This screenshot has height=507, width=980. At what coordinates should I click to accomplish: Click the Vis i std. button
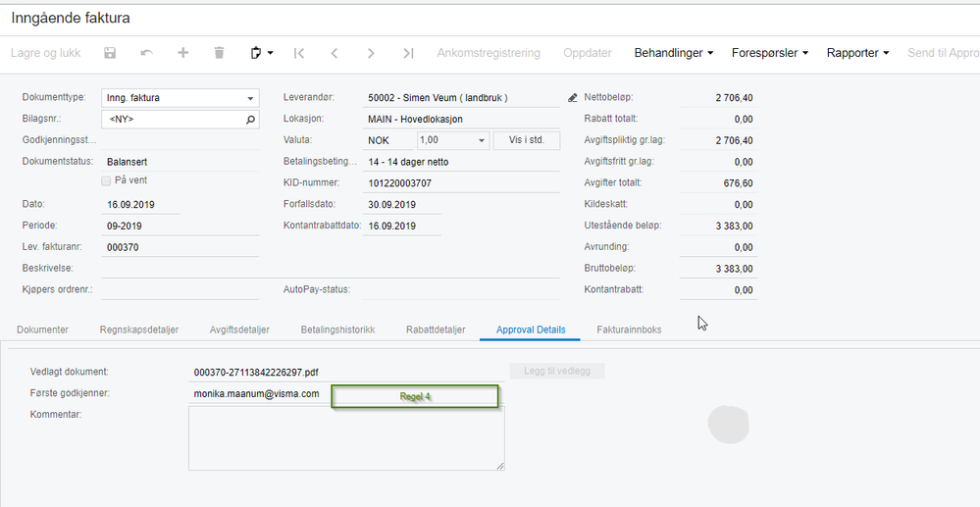(526, 140)
